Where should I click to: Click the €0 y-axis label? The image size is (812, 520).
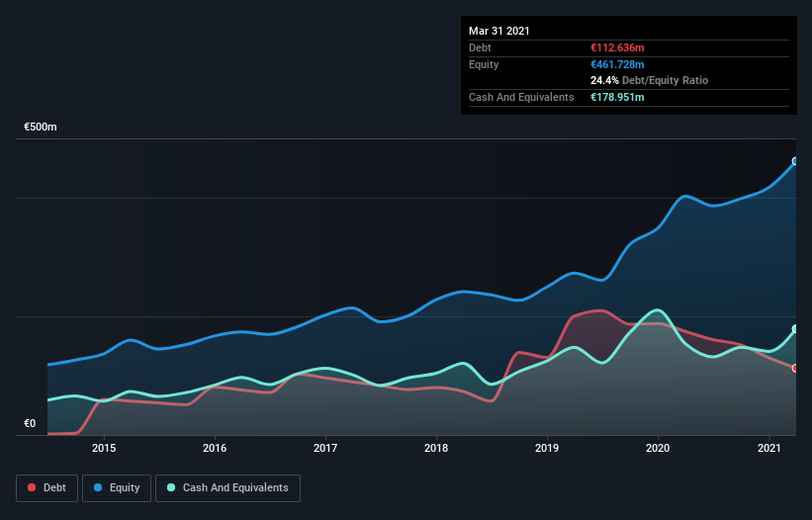(x=30, y=424)
